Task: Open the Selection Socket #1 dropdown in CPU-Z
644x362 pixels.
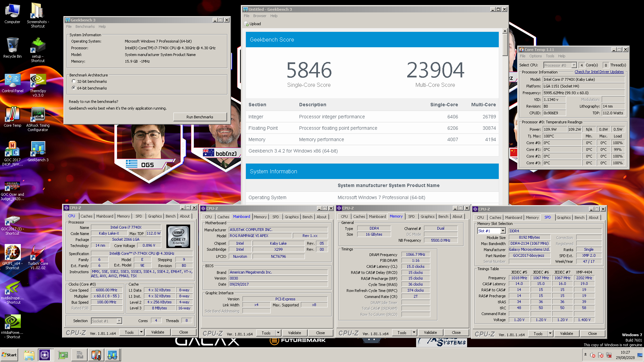Action: point(119,321)
